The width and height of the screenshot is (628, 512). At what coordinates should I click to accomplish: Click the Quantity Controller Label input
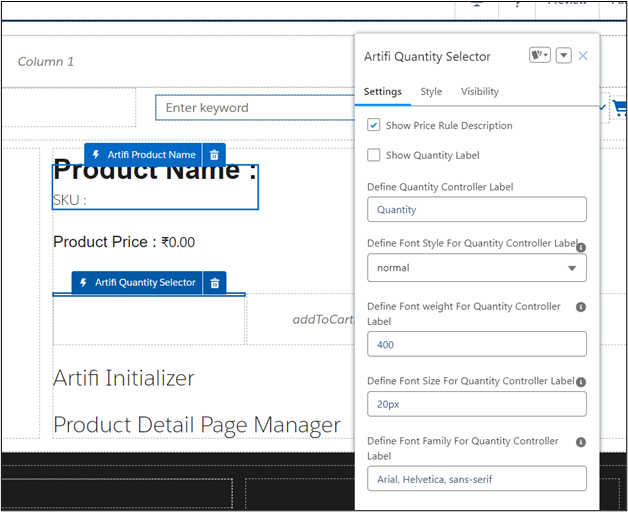477,209
